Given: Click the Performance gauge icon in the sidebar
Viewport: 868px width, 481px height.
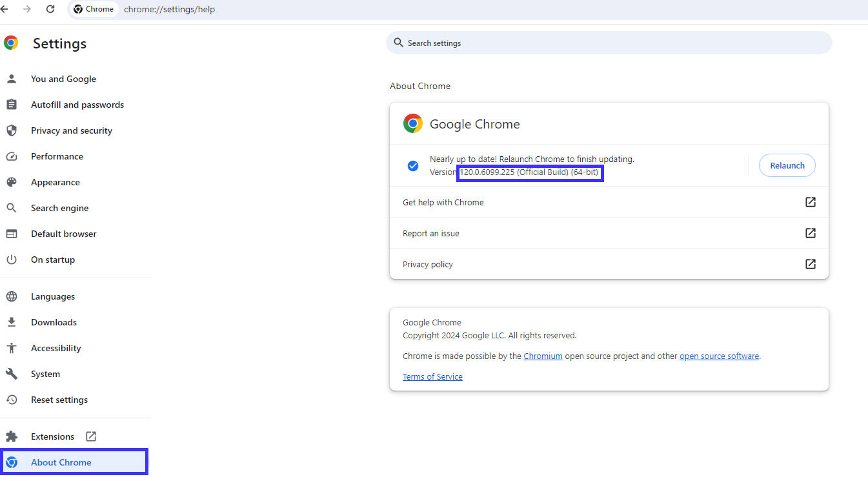Looking at the screenshot, I should click(11, 156).
